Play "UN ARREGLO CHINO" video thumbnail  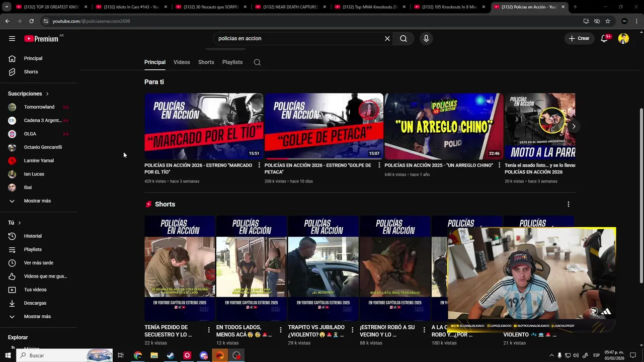(x=444, y=126)
